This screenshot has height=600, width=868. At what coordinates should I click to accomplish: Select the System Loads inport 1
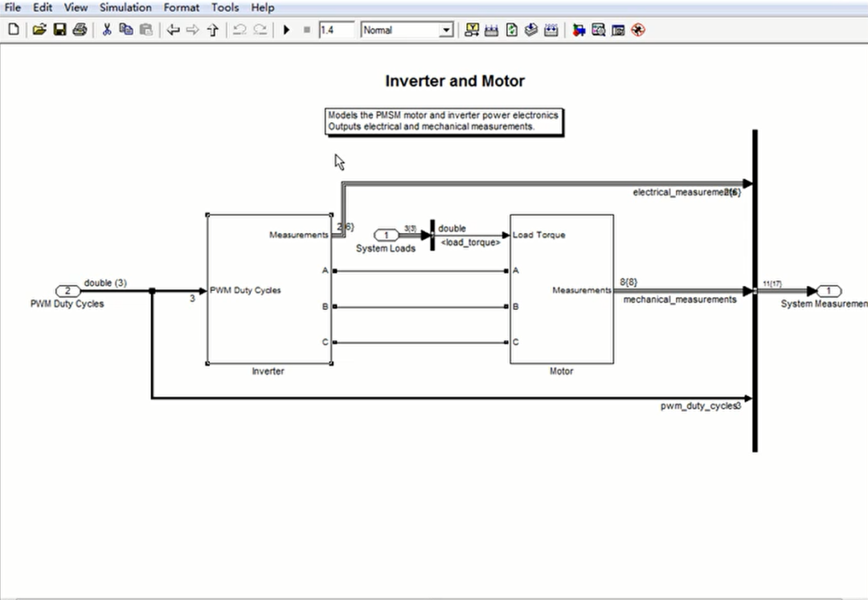pos(387,235)
